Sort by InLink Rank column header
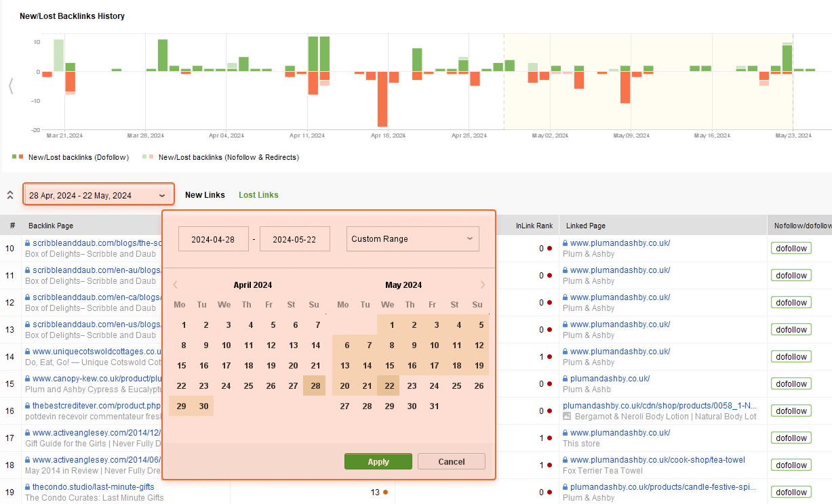The height and width of the screenshot is (504, 832). point(534,226)
